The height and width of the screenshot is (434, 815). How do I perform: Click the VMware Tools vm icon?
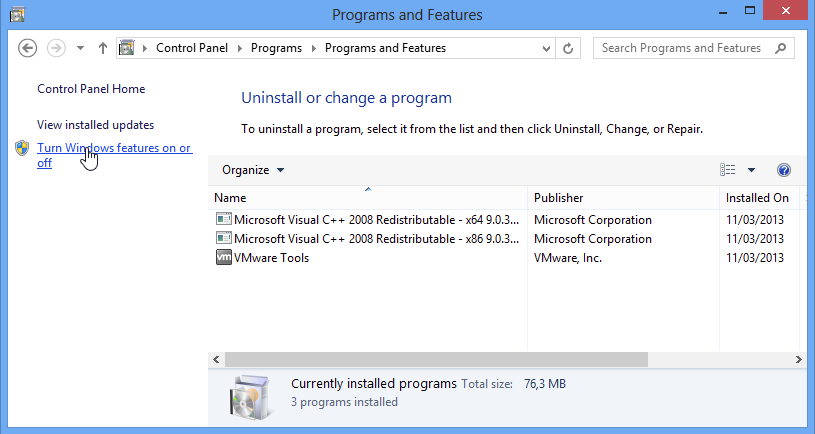pos(224,257)
